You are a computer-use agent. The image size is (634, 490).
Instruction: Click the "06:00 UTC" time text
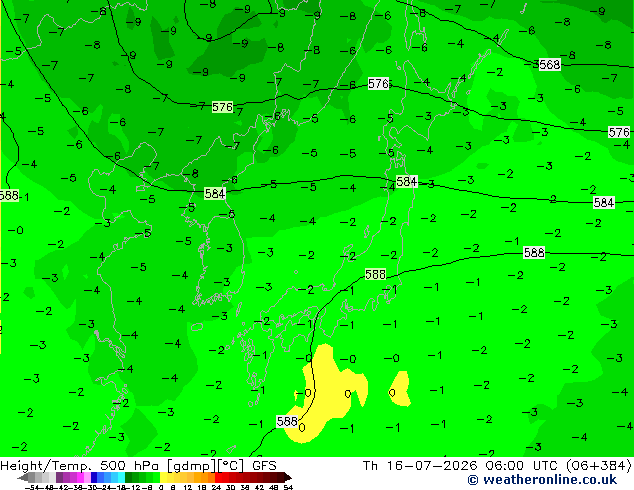coord(522,466)
